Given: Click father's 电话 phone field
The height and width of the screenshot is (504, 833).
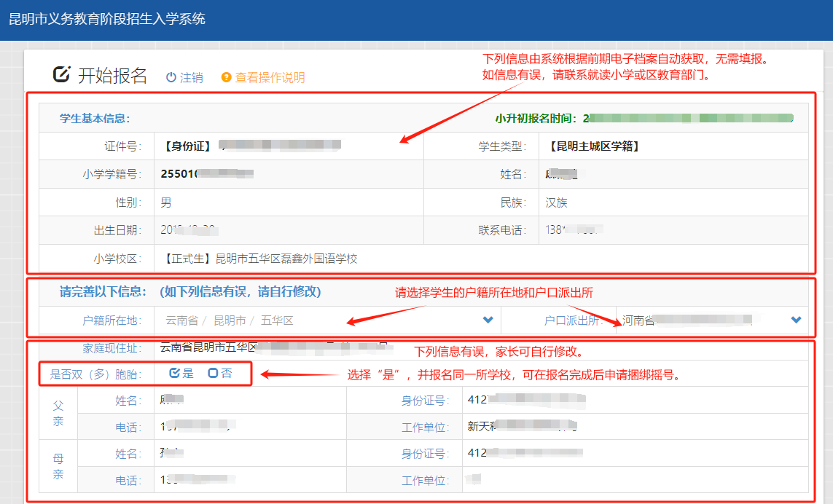Looking at the screenshot, I should click(x=270, y=427).
